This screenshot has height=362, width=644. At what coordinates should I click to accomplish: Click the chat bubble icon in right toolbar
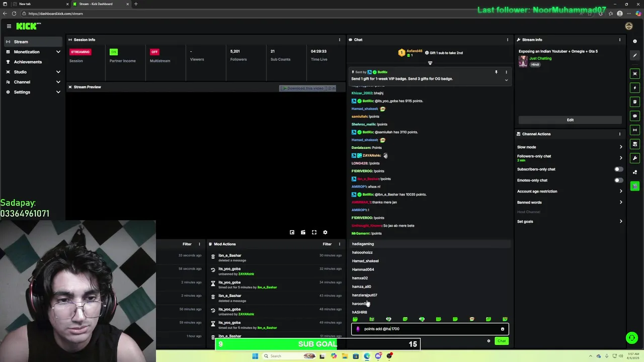pyautogui.click(x=635, y=116)
